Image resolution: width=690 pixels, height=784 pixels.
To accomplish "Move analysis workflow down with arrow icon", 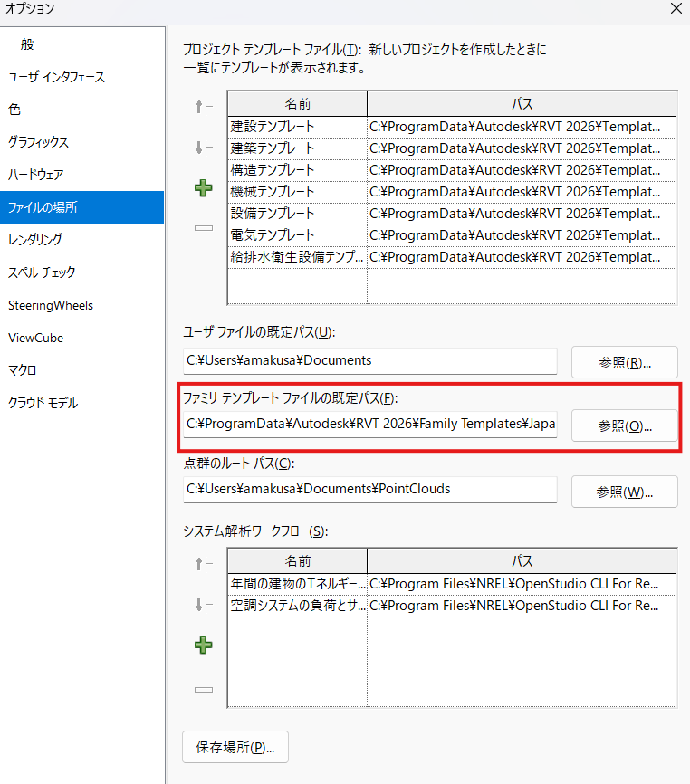I will pyautogui.click(x=204, y=605).
